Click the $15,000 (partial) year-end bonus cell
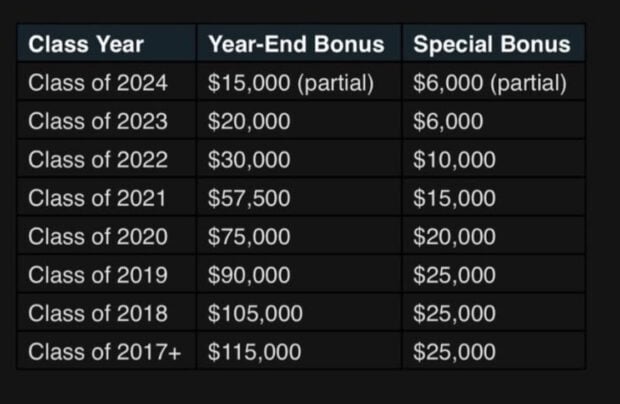 click(x=290, y=83)
